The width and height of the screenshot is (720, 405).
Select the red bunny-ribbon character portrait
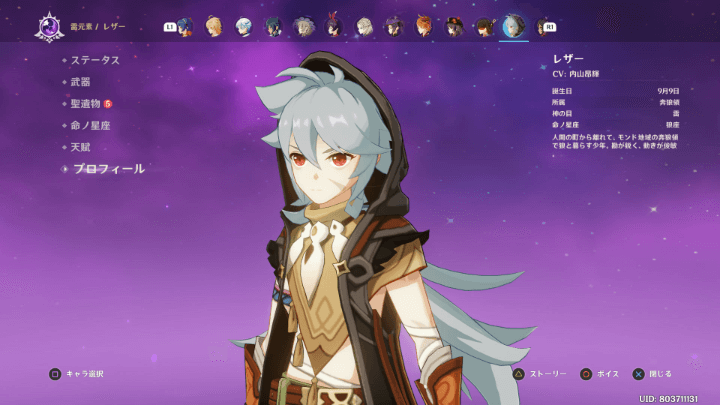tap(333, 27)
